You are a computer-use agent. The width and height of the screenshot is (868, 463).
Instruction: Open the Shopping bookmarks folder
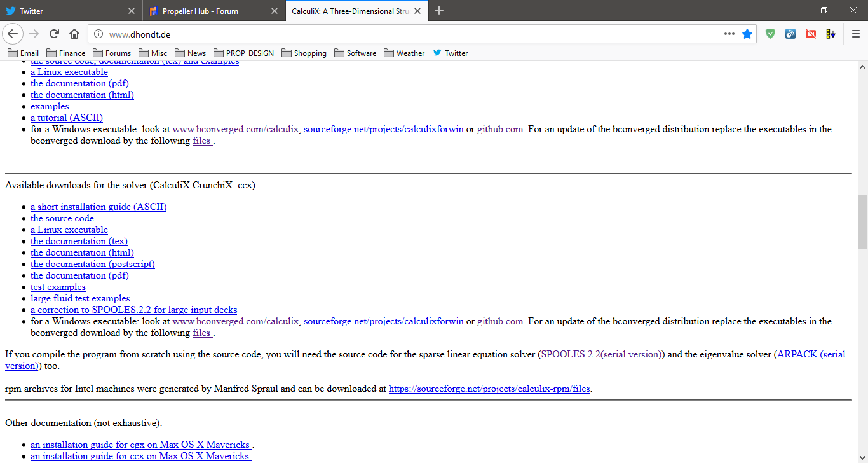point(304,53)
